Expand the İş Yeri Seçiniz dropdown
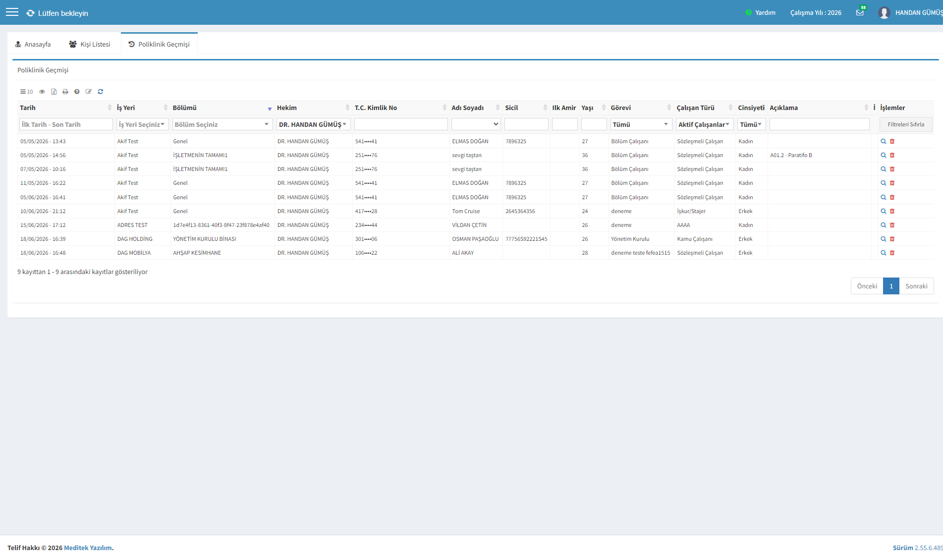 (x=142, y=124)
